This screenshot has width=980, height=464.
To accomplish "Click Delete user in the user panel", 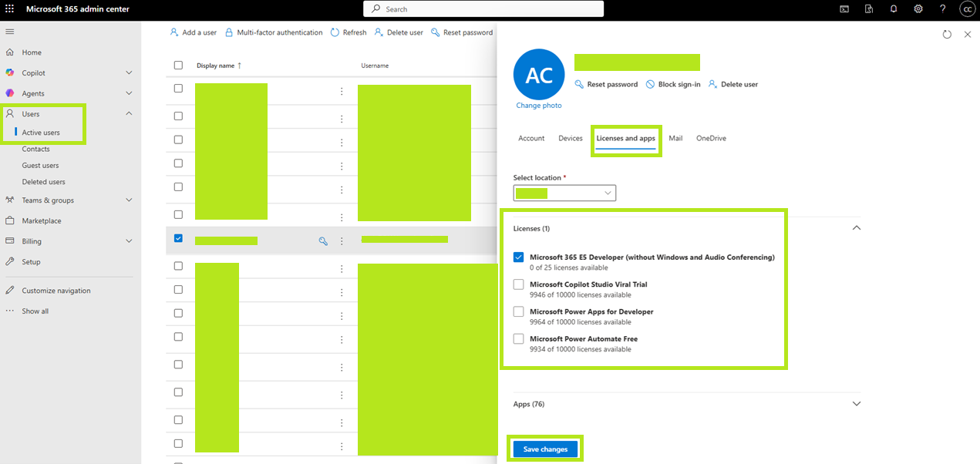I will click(x=733, y=84).
